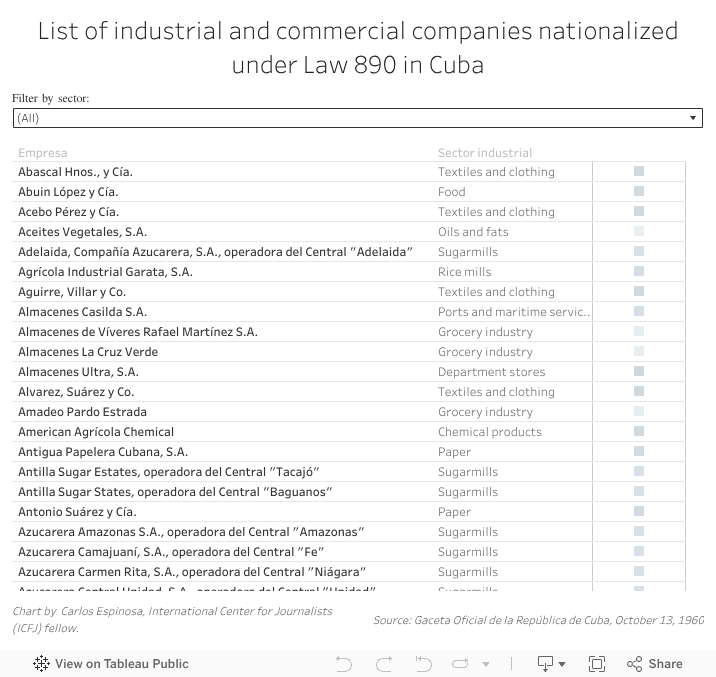Select the American Agrícola Chemical company name
Image resolution: width=716 pixels, height=677 pixels.
pyautogui.click(x=96, y=432)
